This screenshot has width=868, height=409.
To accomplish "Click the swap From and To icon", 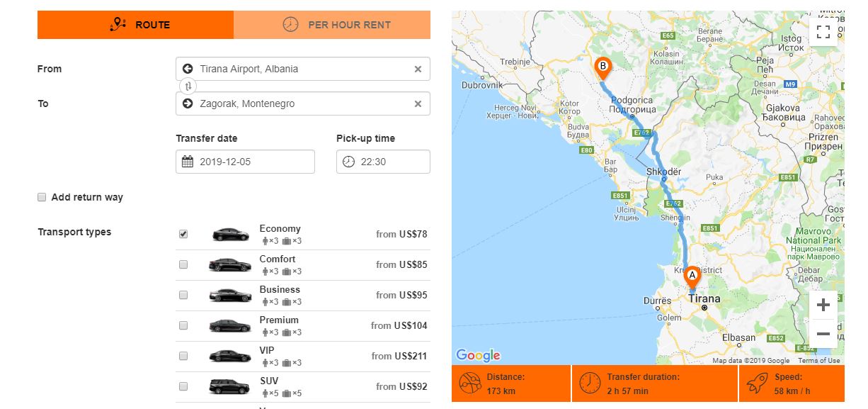I will coord(188,86).
